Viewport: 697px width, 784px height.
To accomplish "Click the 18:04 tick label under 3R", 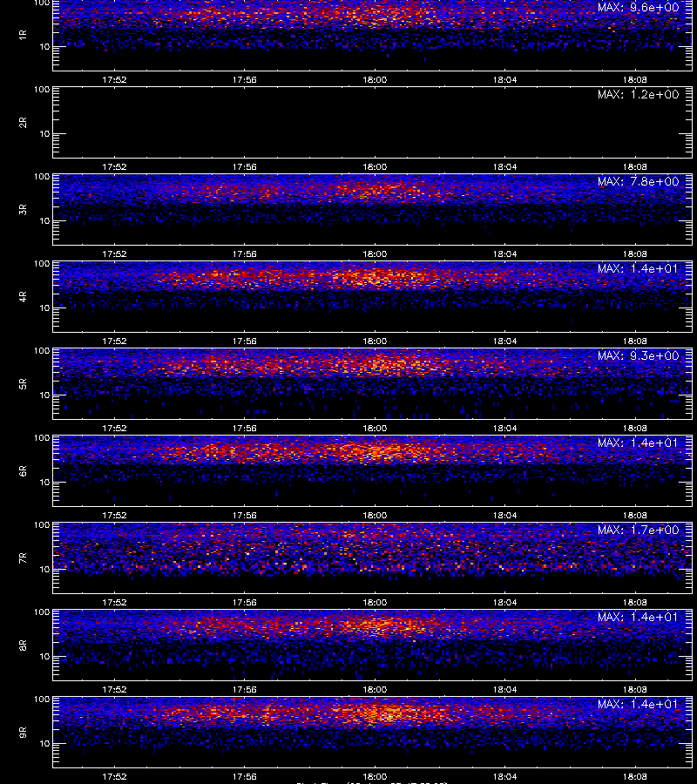I will [504, 254].
